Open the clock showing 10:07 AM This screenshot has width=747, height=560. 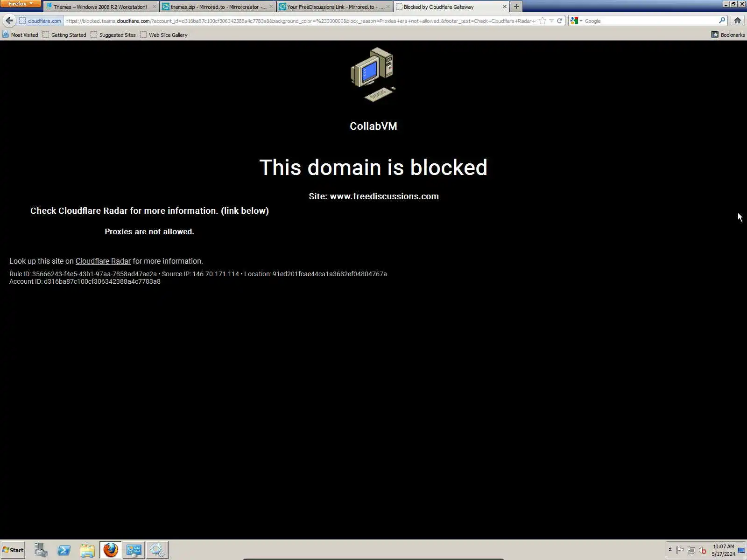pyautogui.click(x=723, y=550)
